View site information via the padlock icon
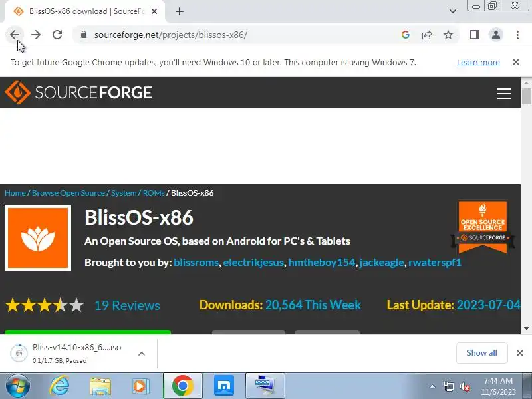 click(x=84, y=35)
